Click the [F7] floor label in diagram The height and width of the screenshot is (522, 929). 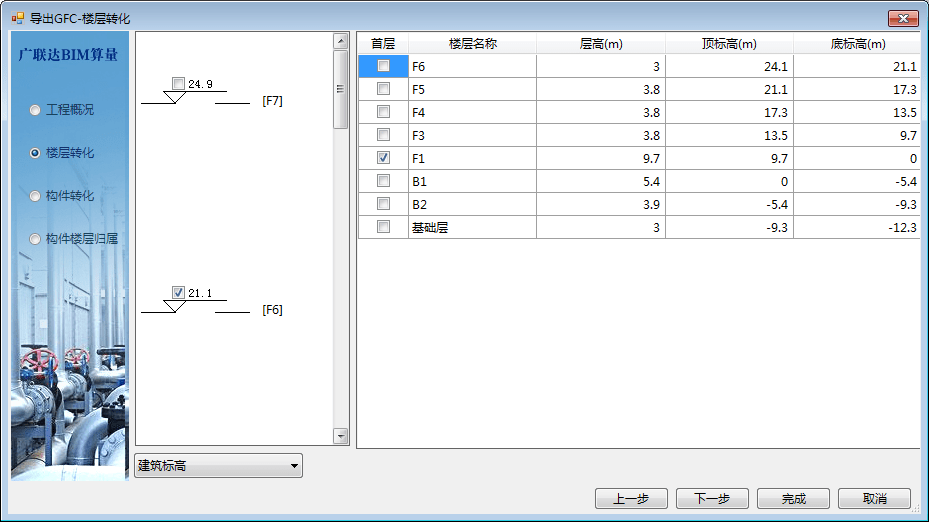pyautogui.click(x=273, y=101)
